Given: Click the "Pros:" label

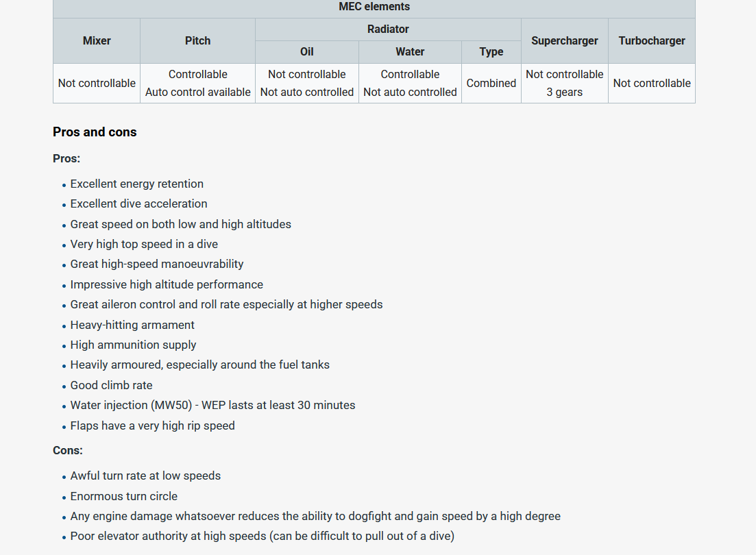Looking at the screenshot, I should coord(66,158).
